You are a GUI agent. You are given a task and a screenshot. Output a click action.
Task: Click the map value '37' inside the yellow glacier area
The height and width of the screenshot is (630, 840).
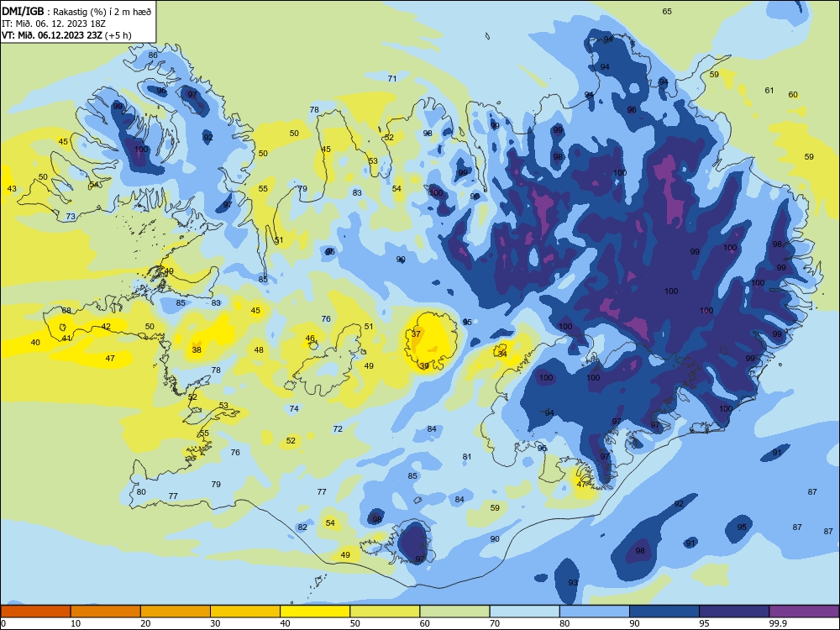416,333
